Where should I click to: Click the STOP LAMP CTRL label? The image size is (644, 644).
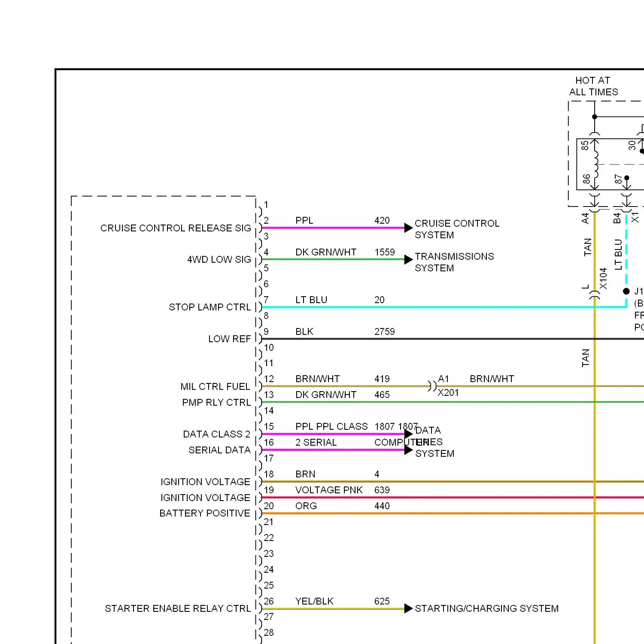coord(210,307)
